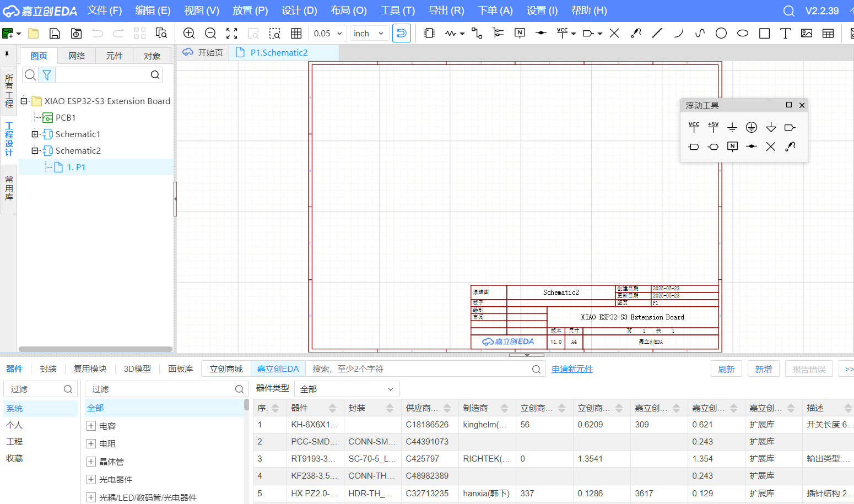The image size is (854, 504).
Task: Select the Text tool
Action: tap(786, 33)
